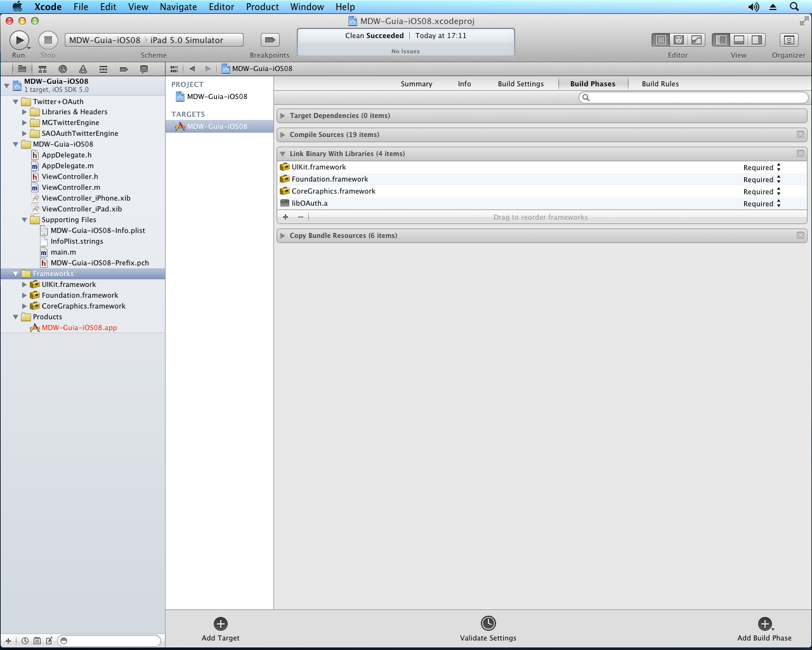This screenshot has height=650, width=812.
Task: Click the Add Target button
Action: (221, 630)
